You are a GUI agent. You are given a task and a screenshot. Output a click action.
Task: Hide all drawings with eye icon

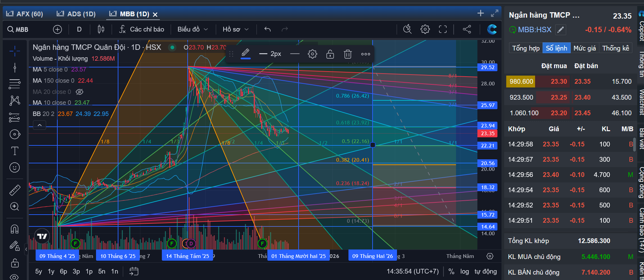15,277
